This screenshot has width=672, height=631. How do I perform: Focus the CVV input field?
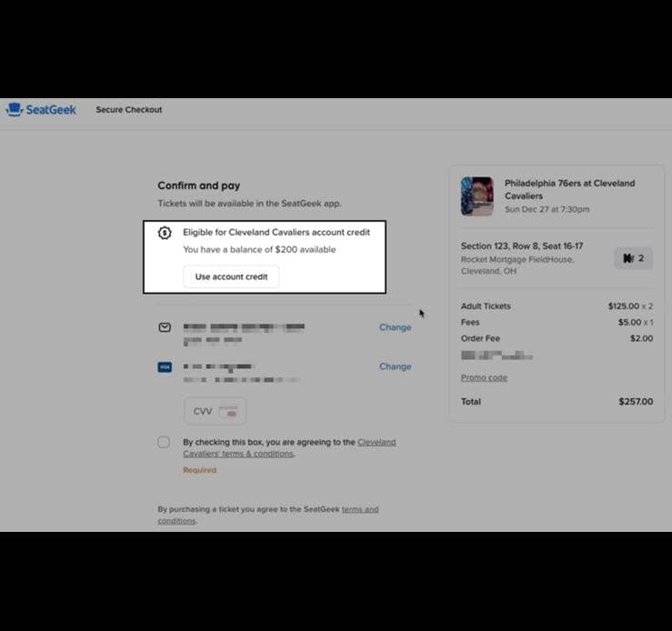coord(216,411)
